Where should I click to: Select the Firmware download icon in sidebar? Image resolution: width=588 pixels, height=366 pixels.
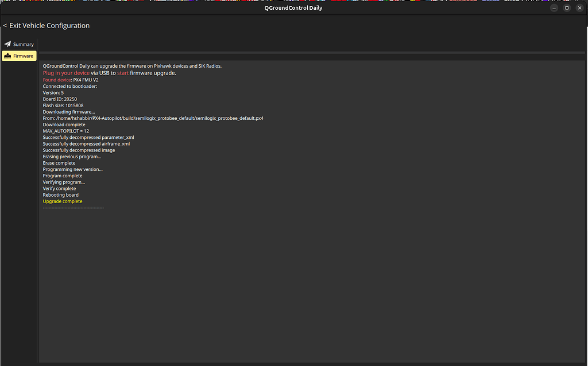7,56
